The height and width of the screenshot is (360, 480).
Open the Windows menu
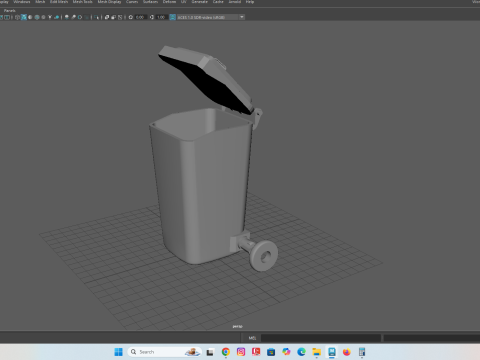[x=22, y=2]
